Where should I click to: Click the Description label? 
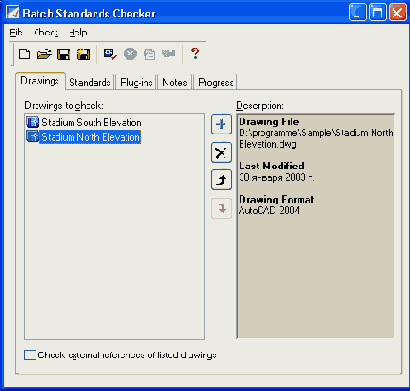[260, 106]
